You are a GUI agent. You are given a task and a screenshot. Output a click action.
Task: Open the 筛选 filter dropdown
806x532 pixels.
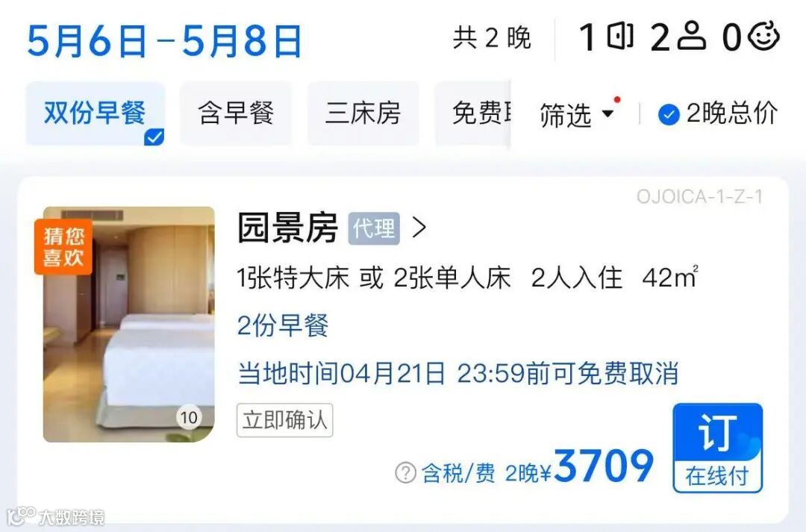577,114
